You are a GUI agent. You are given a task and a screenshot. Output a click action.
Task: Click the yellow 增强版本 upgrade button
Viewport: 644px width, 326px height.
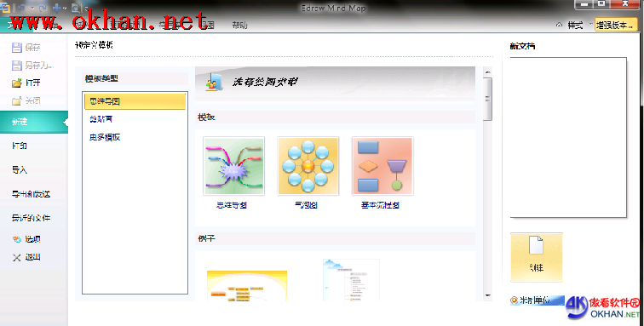(616, 25)
